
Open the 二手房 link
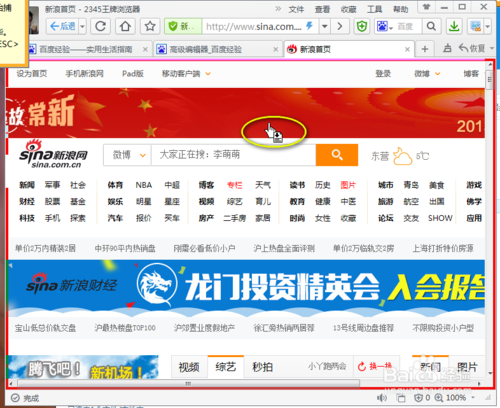point(235,218)
